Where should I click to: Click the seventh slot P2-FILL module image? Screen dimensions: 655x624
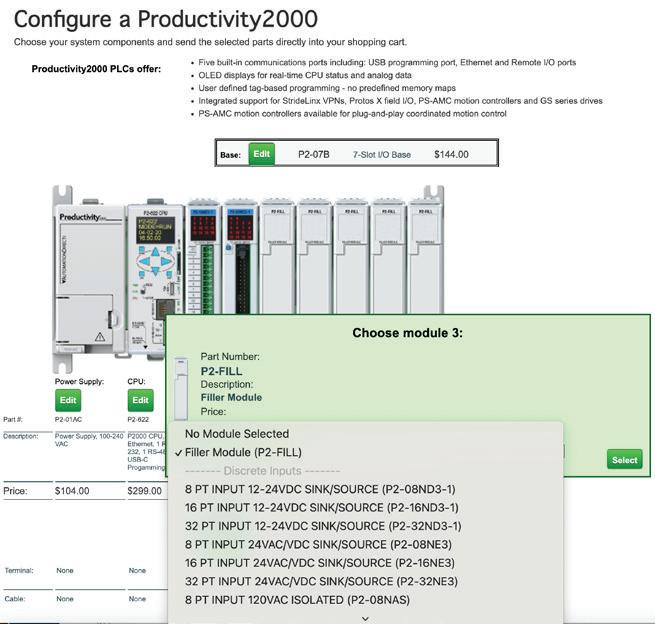[425, 257]
